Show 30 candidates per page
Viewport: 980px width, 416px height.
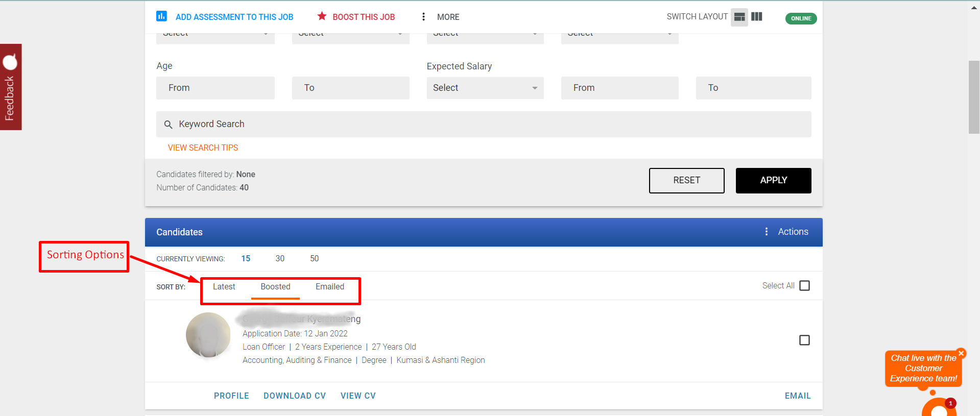(280, 259)
